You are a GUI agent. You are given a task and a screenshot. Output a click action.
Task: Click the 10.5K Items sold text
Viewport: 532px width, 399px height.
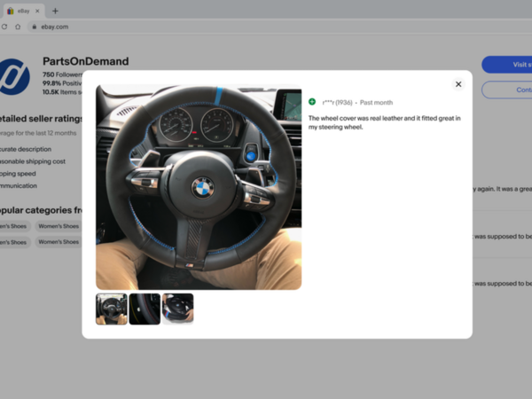[x=62, y=92]
